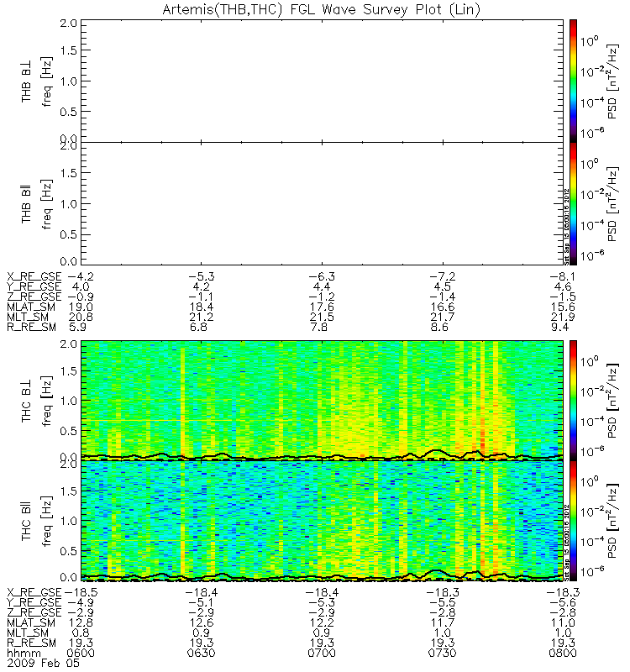Click the THB MLT value '21.2'
Image resolution: width=630 pixels, height=672 pixels.
(201, 318)
